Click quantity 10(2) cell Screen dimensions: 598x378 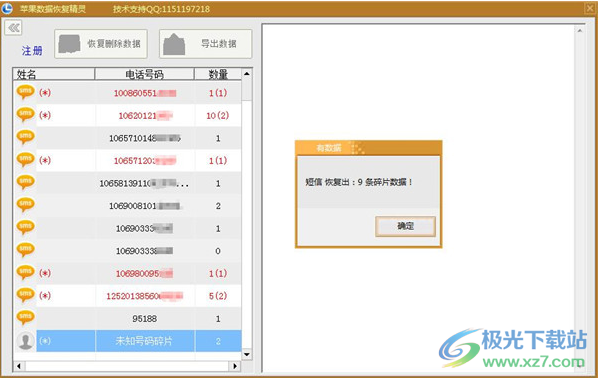tap(218, 116)
